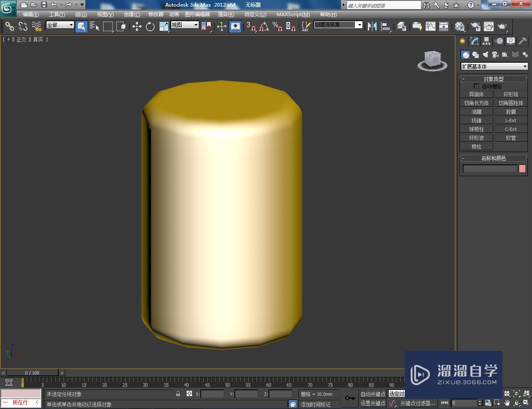Viewport: 532px width, 409px height.
Task: Click the Redo arrow icon
Action: pyautogui.click(x=69, y=5)
